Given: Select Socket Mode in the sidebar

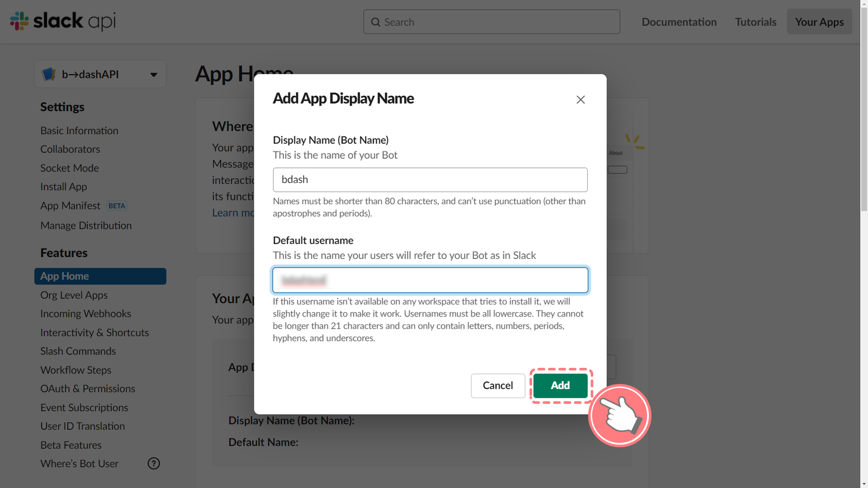Looking at the screenshot, I should coord(69,168).
